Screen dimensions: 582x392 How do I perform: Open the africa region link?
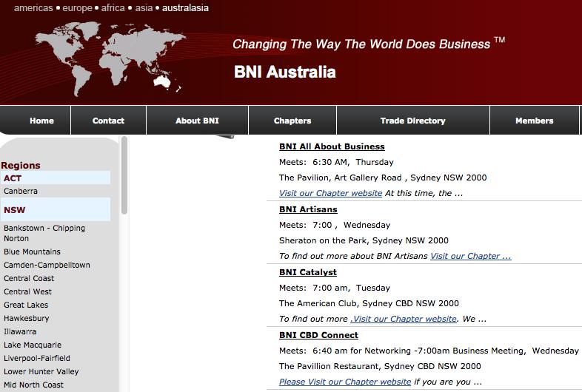tap(113, 8)
